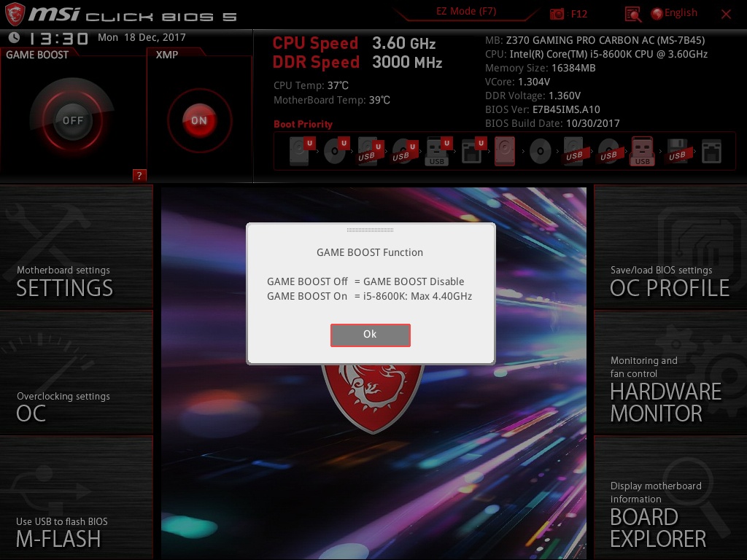Viewport: 747px width, 560px height.
Task: Open BOARD EXPLORER information panel
Action: [670, 497]
